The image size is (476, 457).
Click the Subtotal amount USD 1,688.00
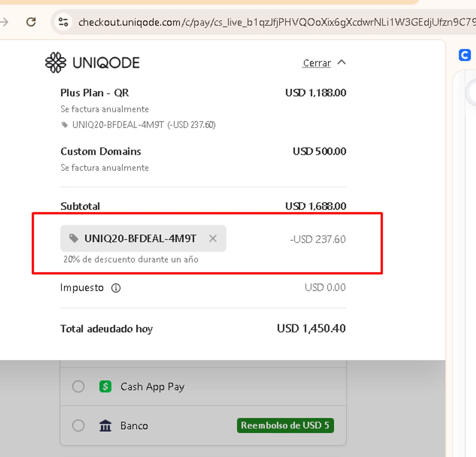[x=316, y=206]
